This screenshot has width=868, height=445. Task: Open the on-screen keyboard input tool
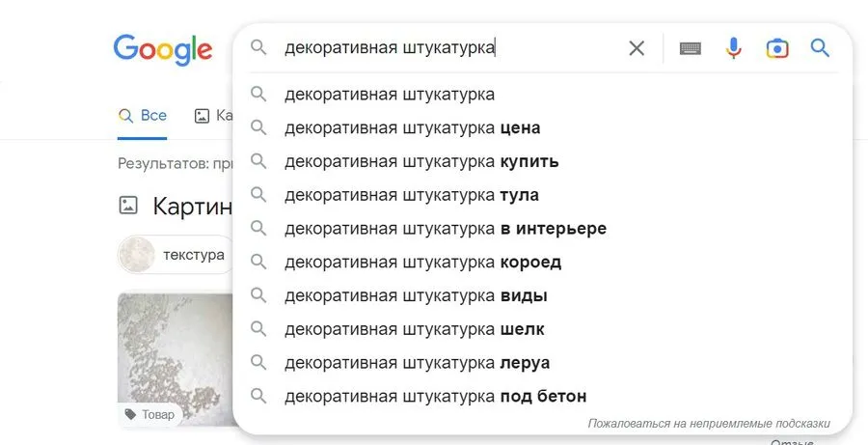click(x=690, y=48)
